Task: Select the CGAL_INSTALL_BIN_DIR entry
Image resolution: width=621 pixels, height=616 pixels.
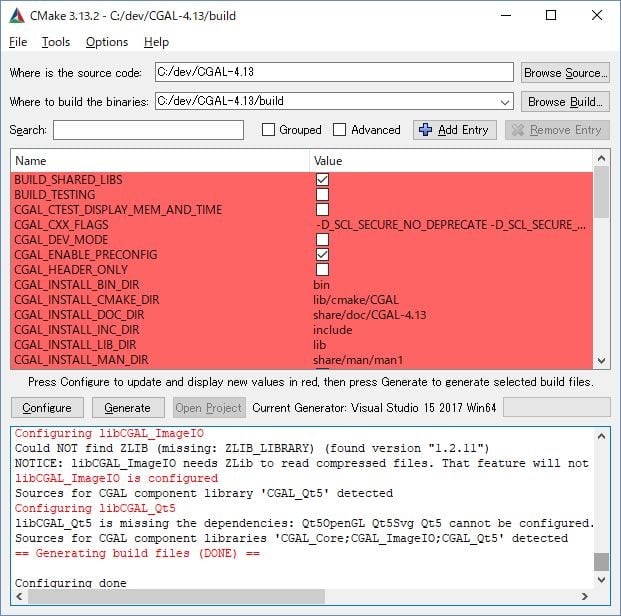Action: pos(68,285)
